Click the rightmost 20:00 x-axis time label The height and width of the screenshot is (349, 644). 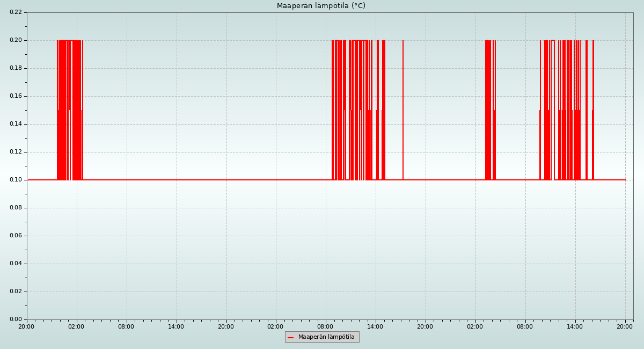(625, 326)
